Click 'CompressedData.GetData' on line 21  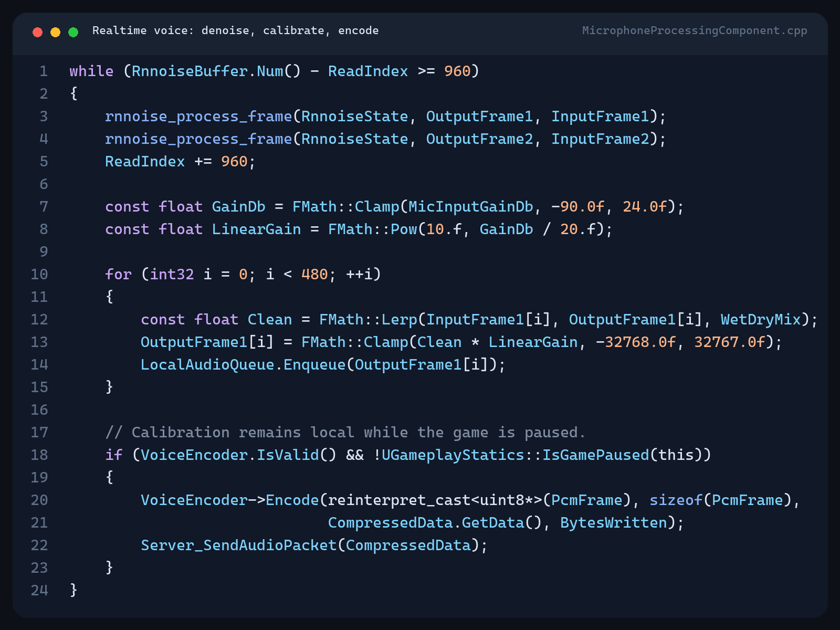426,522
